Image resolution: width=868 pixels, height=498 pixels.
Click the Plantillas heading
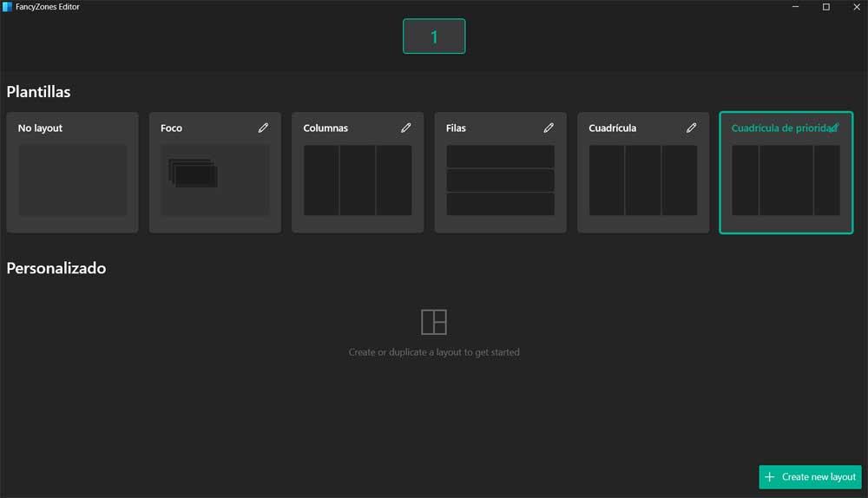coord(39,92)
